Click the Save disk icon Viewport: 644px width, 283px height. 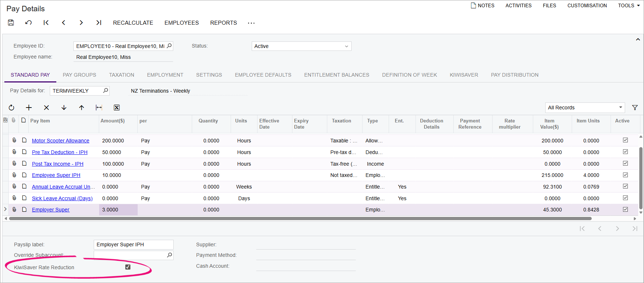(11, 23)
